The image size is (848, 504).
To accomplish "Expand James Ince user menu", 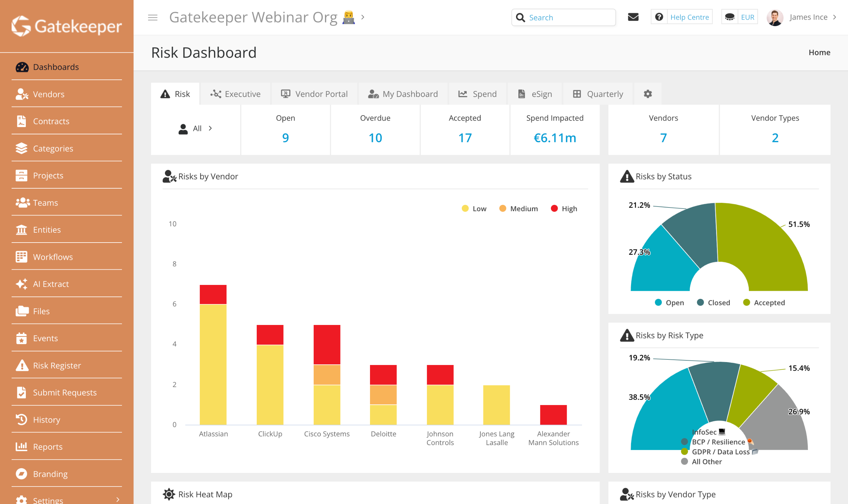I will pos(808,17).
